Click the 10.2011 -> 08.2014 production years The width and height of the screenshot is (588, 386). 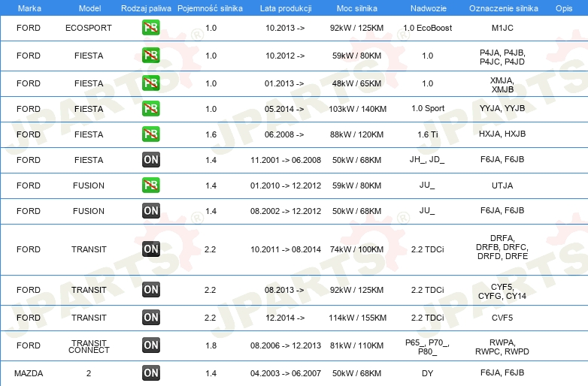286,249
